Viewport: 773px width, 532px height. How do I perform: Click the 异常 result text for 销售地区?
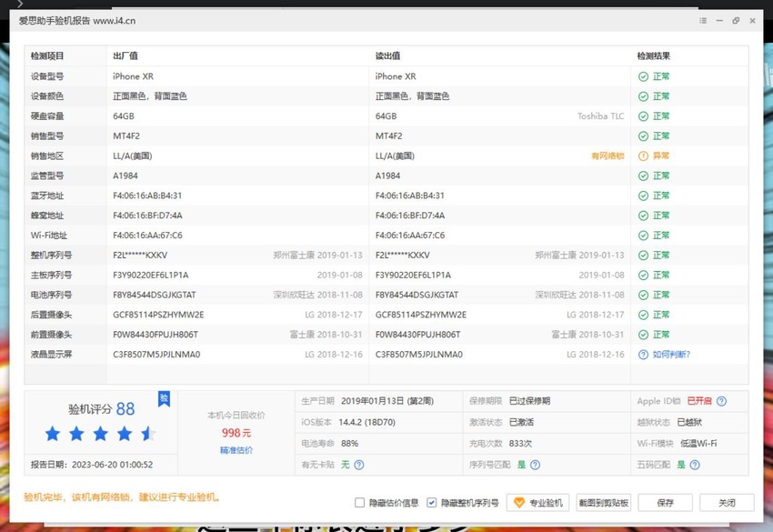(661, 156)
